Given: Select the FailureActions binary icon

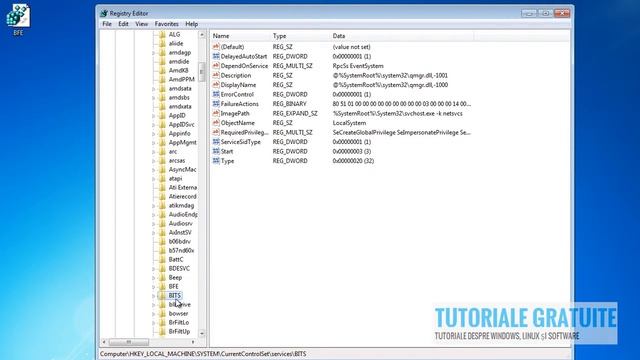Looking at the screenshot, I should 216,104.
